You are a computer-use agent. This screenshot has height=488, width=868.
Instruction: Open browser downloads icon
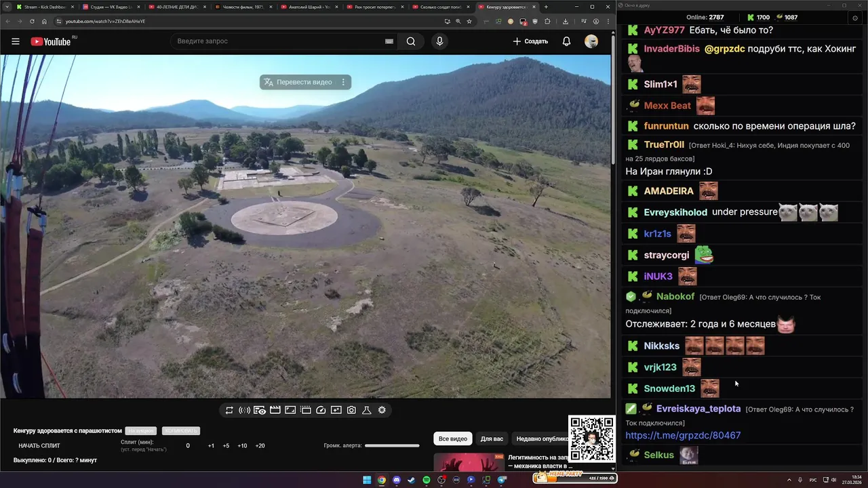(x=566, y=21)
